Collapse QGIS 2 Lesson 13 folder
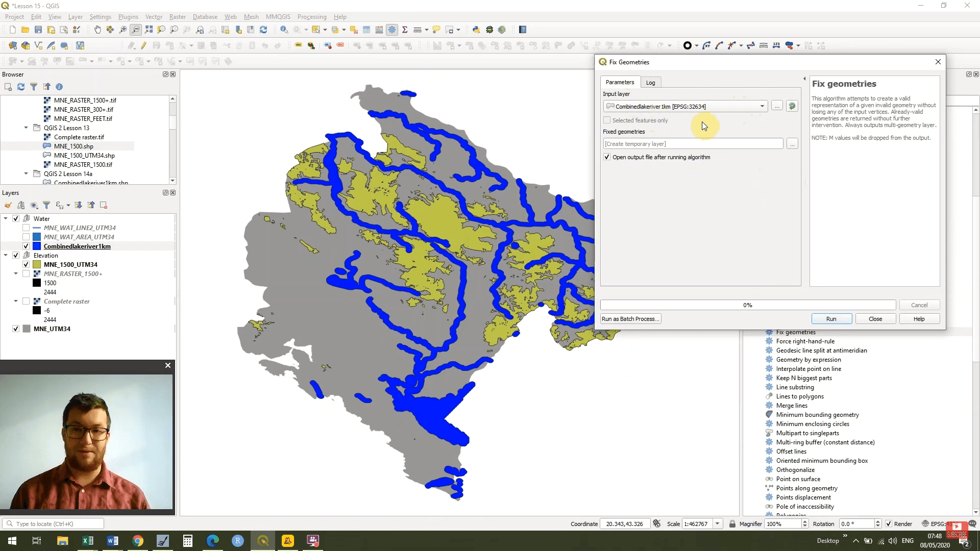 point(26,128)
